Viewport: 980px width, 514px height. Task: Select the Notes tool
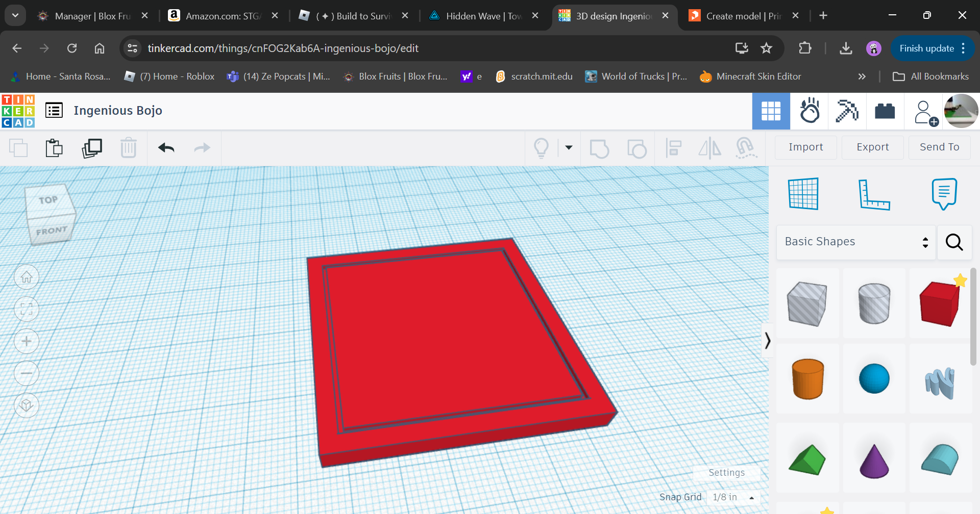944,194
